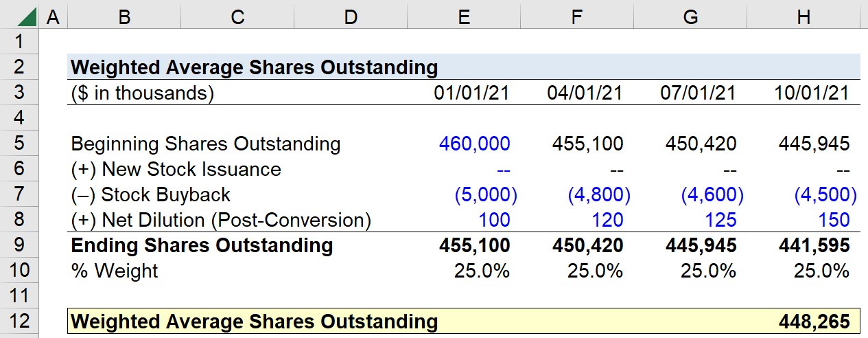This screenshot has width=868, height=338.
Task: Click the beginning shares value 460,000
Action: pos(474,144)
